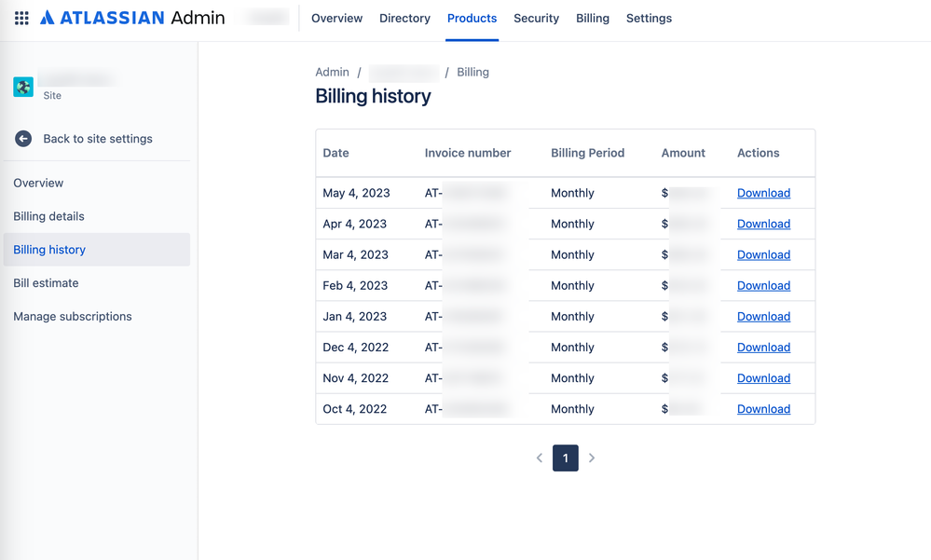Download the Oct 4, 2022 invoice
Screen dimensions: 931x560
(763, 409)
